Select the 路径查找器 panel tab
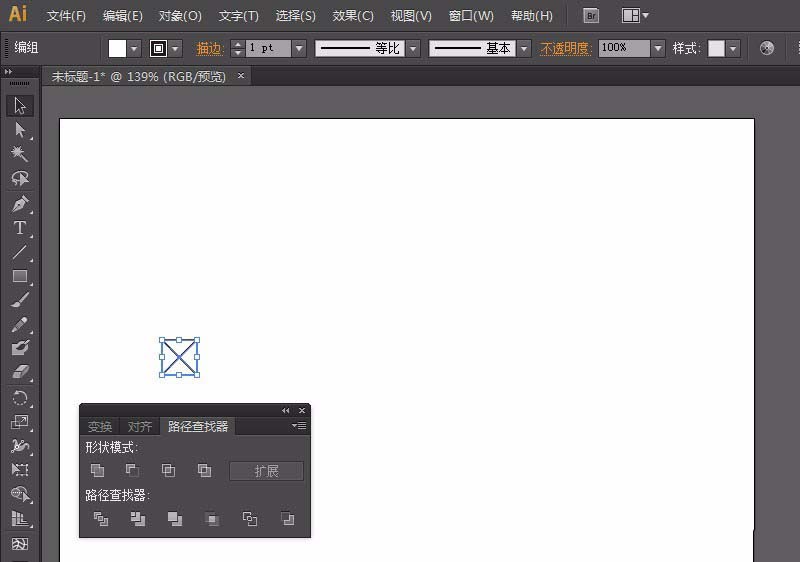 [198, 426]
